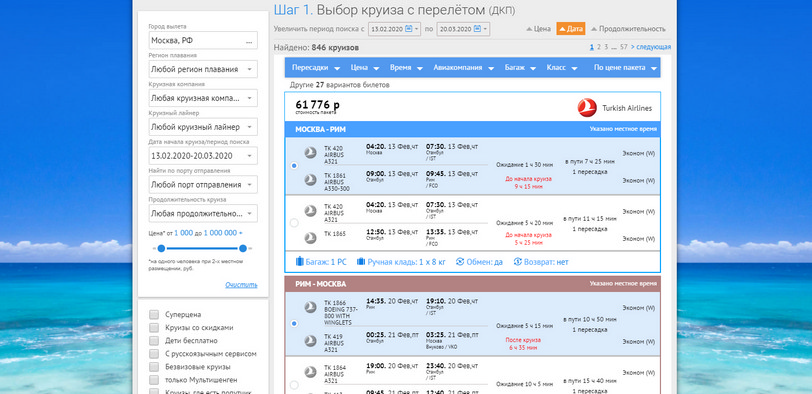The width and height of the screenshot is (812, 394).
Task: Click the exchange icon next to Обмен: да
Action: tap(460, 262)
